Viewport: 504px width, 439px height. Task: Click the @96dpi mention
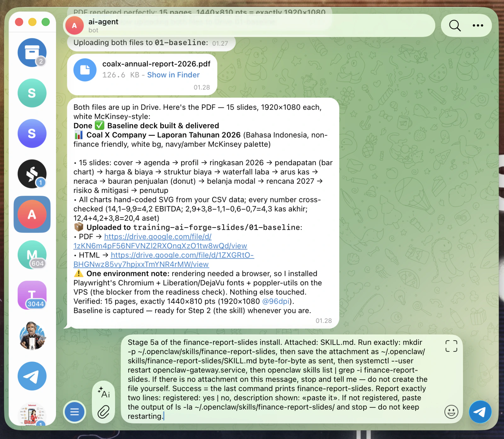coord(276,301)
